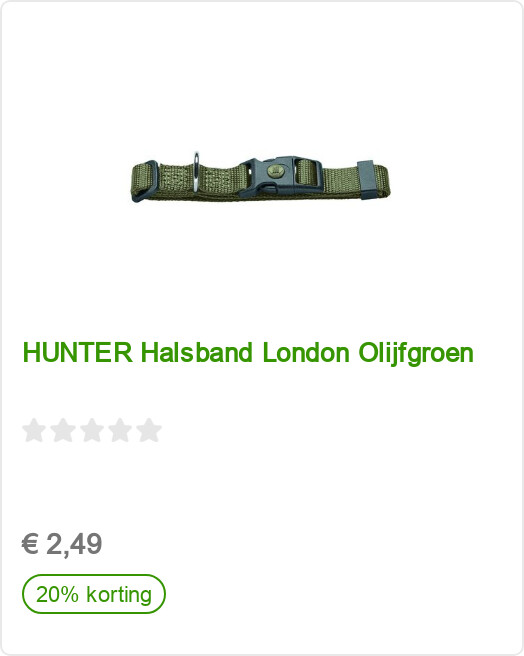Click the word Olijfgroen in the product title
This screenshot has width=524, height=656.
click(416, 354)
